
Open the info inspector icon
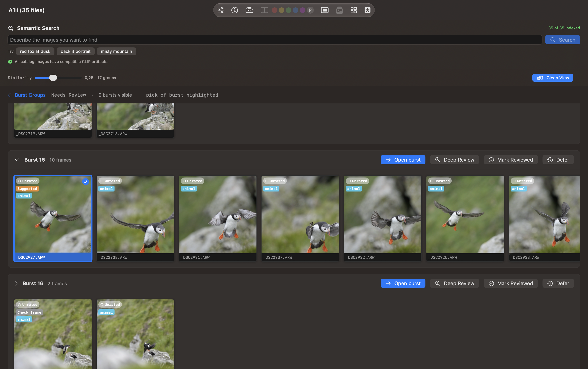234,10
